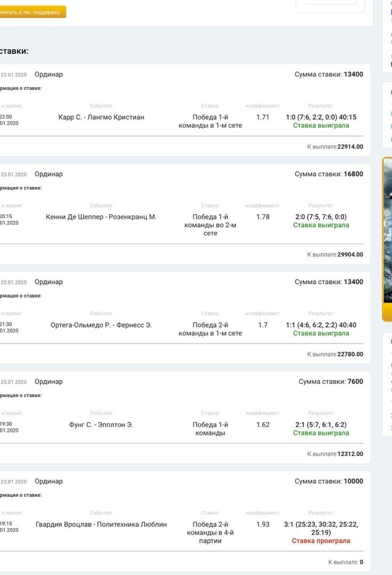Click the stake amount 16800

[354, 174]
